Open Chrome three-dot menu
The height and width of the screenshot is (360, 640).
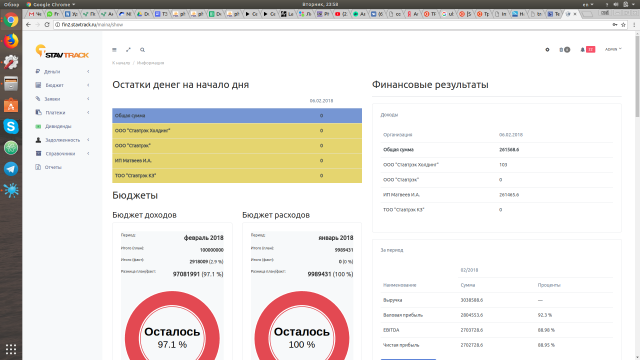tap(634, 24)
